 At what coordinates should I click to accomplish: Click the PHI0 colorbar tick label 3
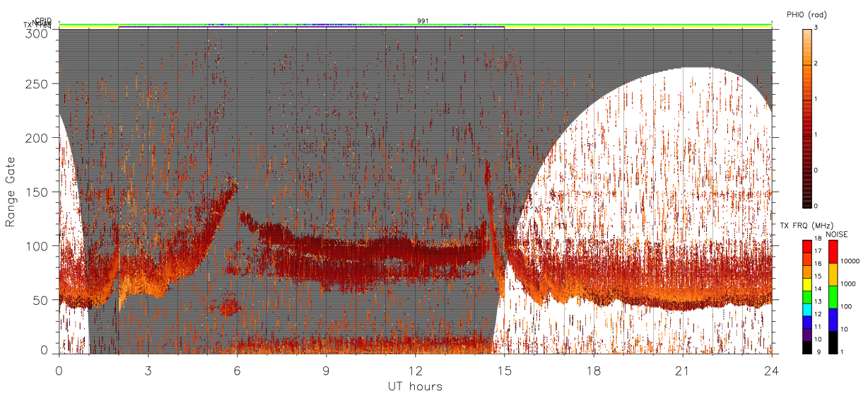[x=815, y=28]
